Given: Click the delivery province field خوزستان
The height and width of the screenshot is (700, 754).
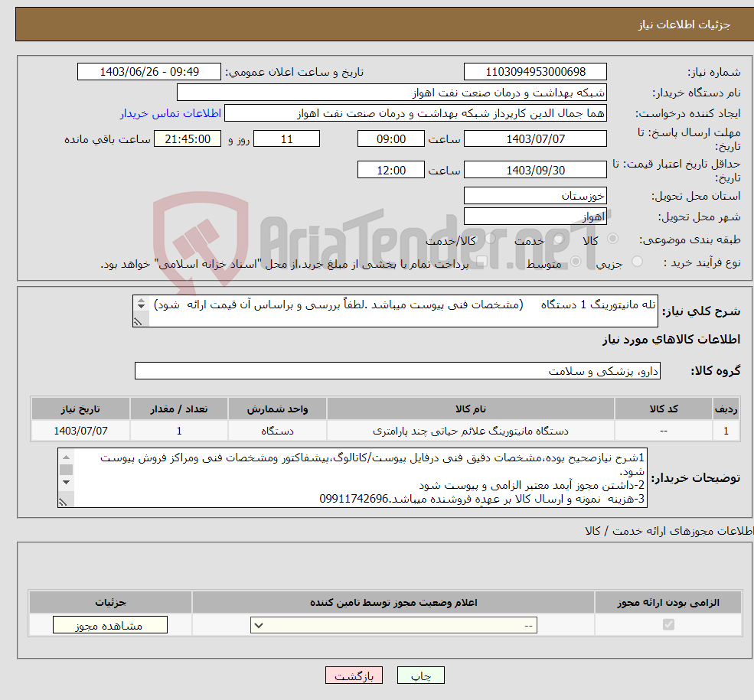Looking at the screenshot, I should [x=535, y=196].
